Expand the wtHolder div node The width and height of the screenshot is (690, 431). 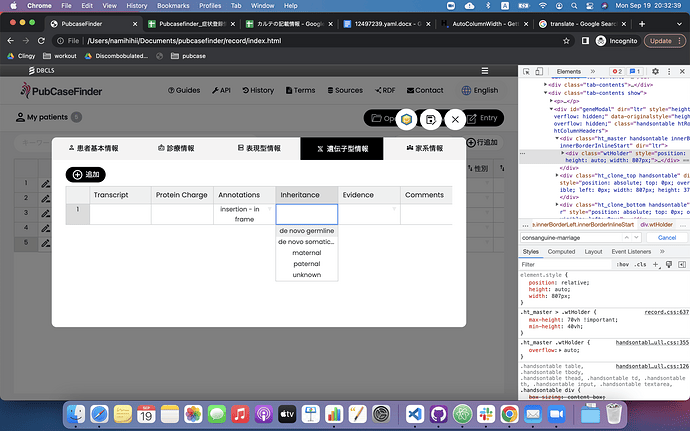tap(562, 153)
